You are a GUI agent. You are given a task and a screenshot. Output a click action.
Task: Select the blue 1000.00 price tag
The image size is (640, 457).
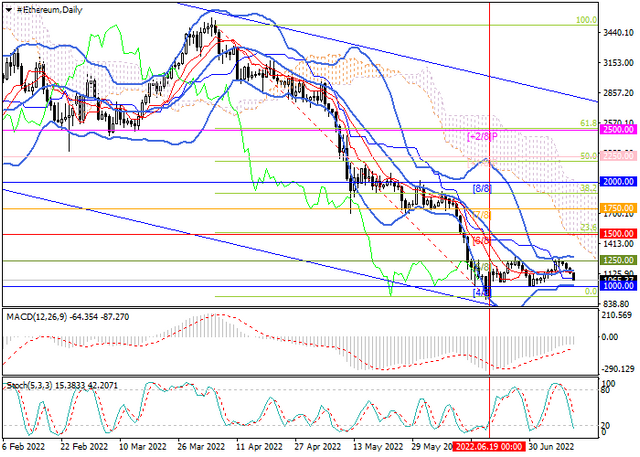point(619,286)
